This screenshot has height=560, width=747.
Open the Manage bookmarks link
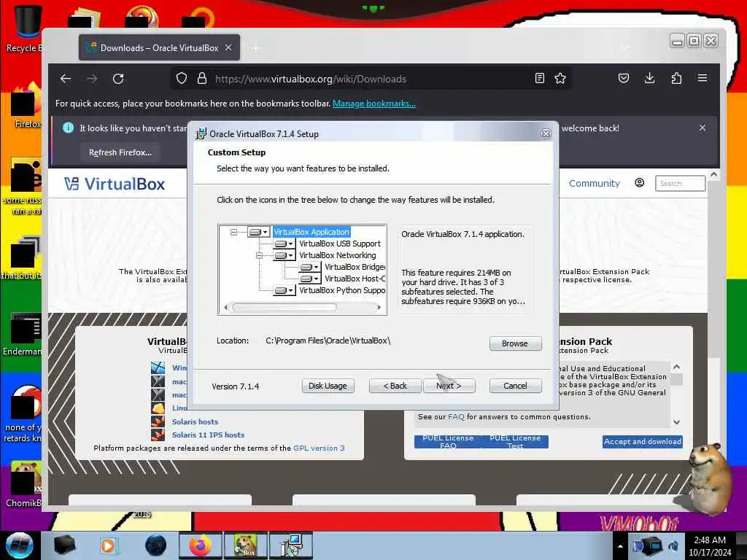pos(374,104)
